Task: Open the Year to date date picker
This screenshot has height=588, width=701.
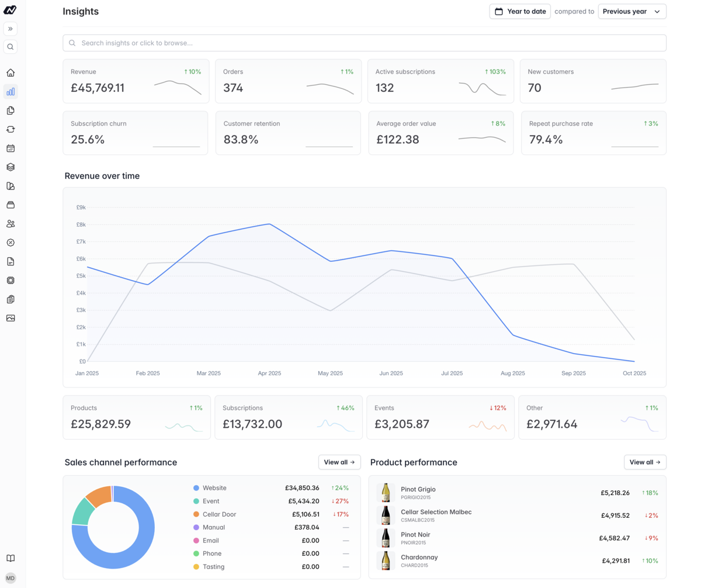Action: (x=519, y=11)
